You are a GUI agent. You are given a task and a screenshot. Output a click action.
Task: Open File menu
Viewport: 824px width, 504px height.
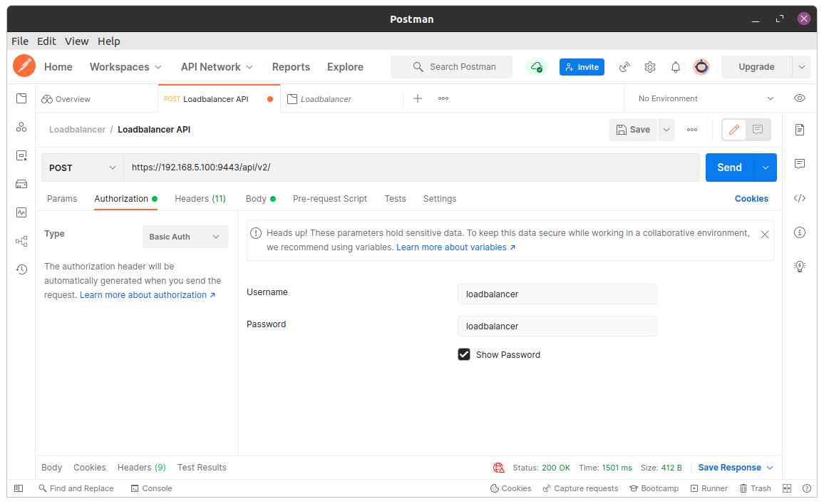coord(20,41)
